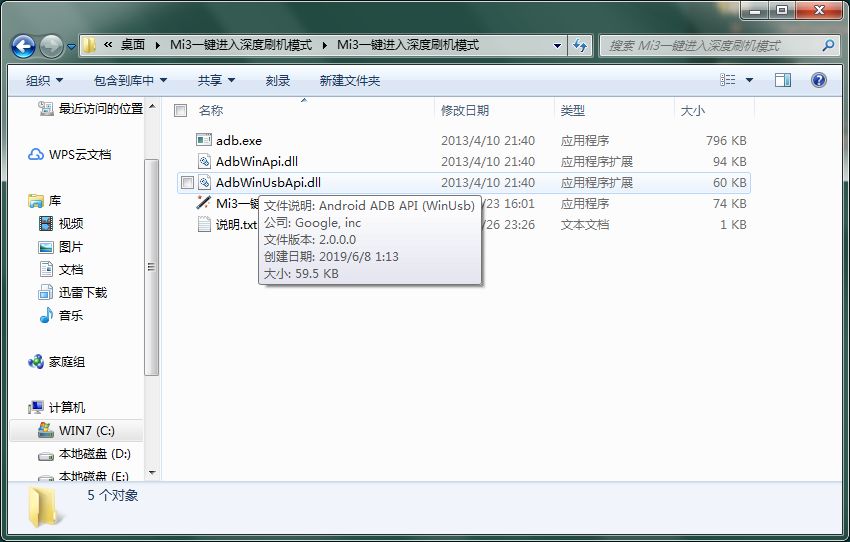This screenshot has width=850, height=542.
Task: Toggle the select-all checkbox in header
Action: pyautogui.click(x=181, y=111)
